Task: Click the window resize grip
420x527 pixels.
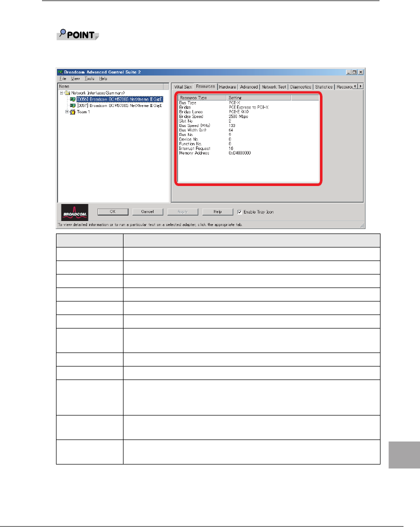Action: 362,226
